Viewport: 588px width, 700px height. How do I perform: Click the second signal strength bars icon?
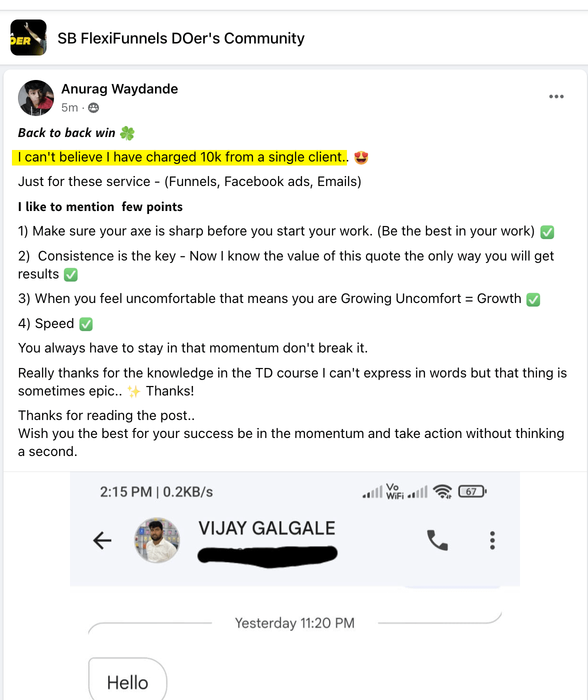417,491
